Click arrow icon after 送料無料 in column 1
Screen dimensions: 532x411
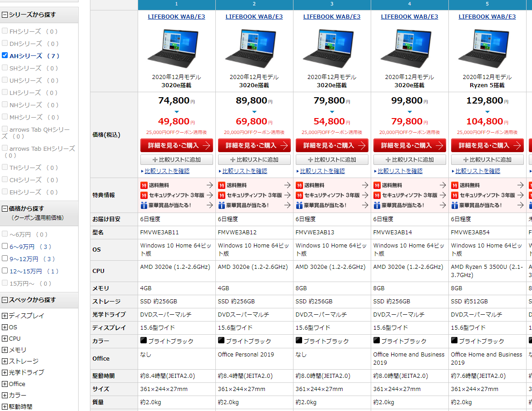[210, 185]
